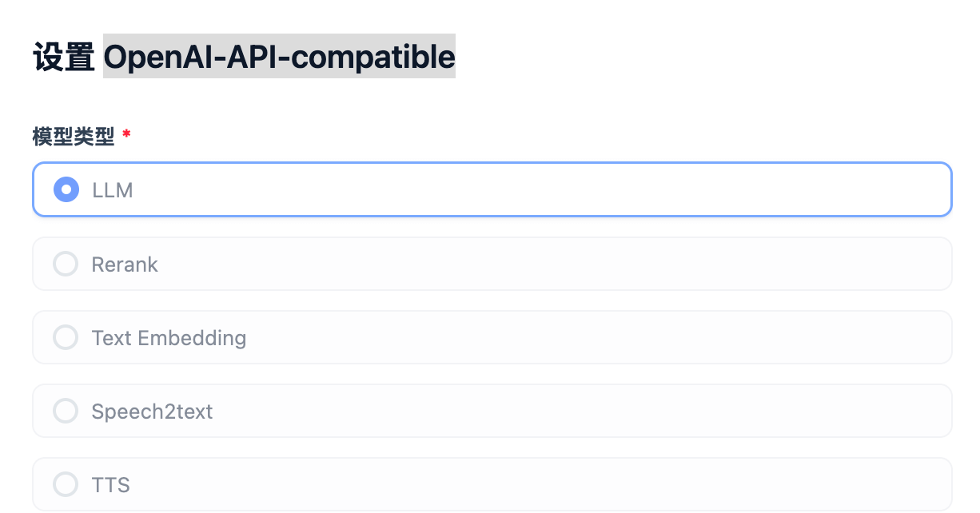Choose the Text Embedding radio button circle
This screenshot has width=980, height=513.
(x=66, y=337)
